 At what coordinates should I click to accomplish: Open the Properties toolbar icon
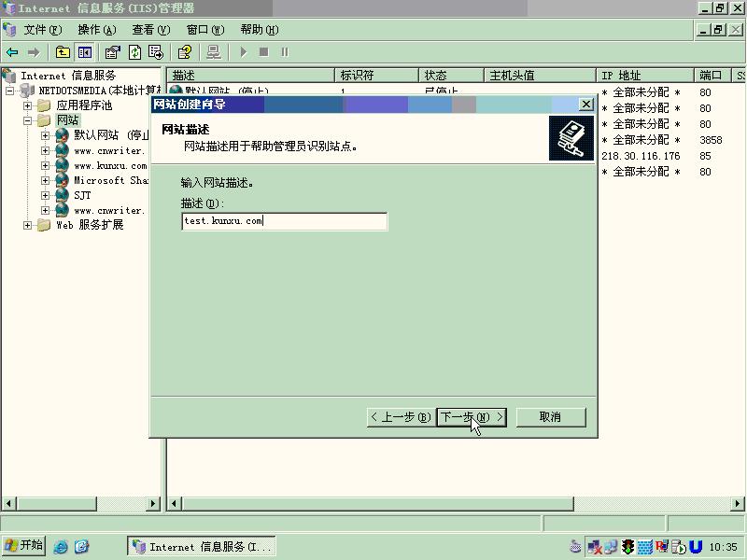[112, 52]
